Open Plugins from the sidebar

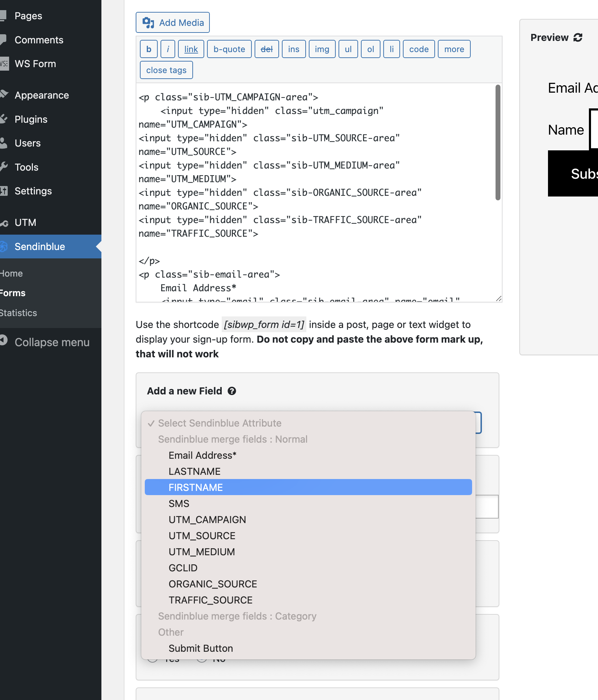[x=31, y=119]
